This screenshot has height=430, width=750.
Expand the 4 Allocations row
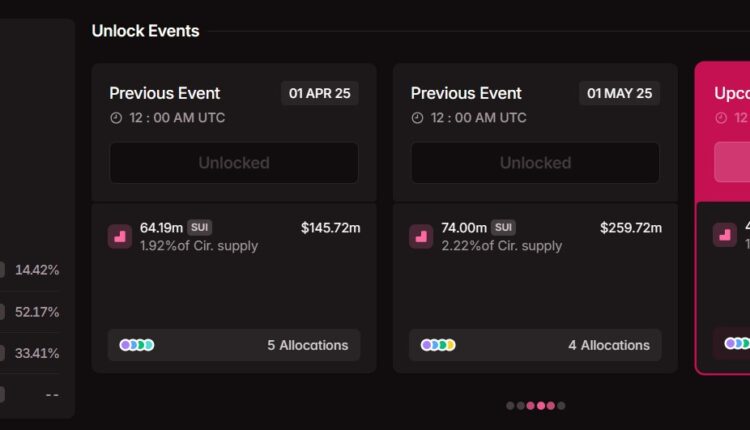[535, 345]
